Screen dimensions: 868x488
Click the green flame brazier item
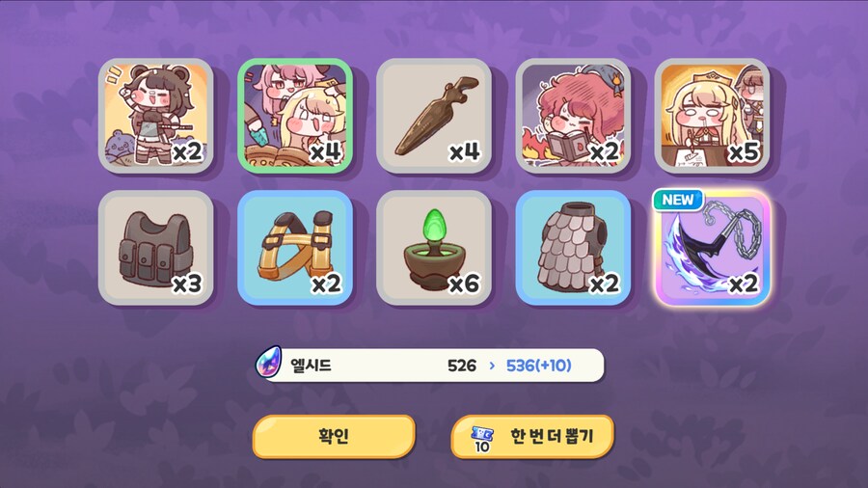pyautogui.click(x=434, y=248)
